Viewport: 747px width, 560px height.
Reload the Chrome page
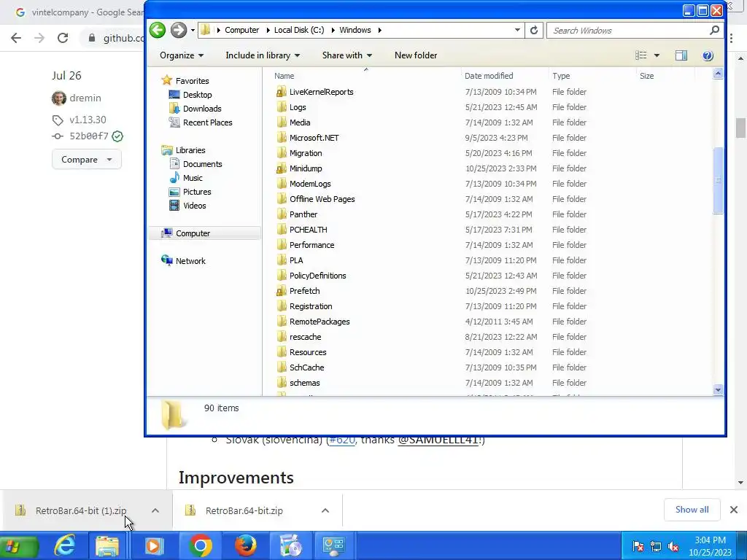coord(63,38)
